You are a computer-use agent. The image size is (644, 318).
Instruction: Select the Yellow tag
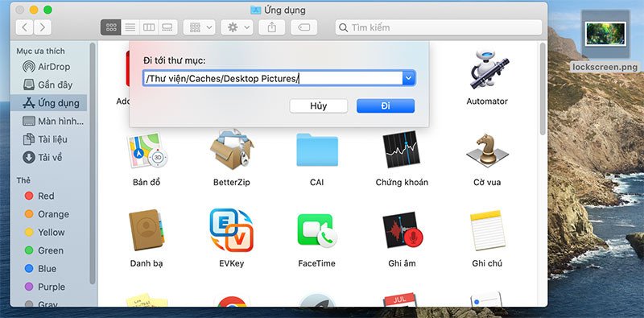pyautogui.click(x=44, y=232)
